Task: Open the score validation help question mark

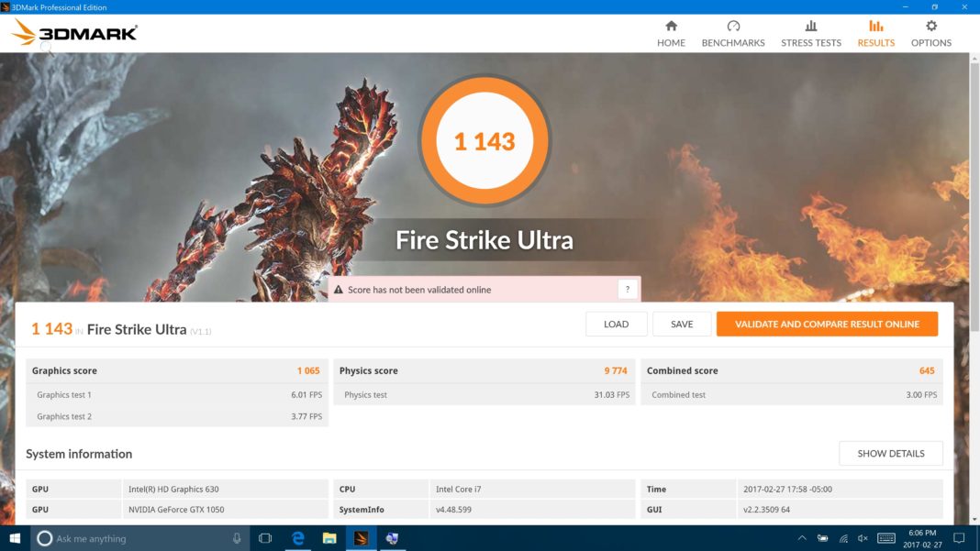Action: (628, 288)
